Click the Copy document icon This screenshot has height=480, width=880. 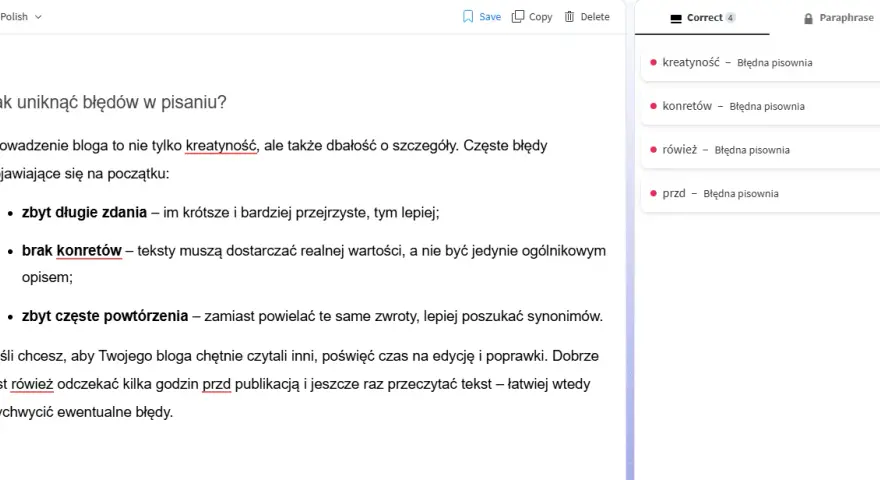518,17
